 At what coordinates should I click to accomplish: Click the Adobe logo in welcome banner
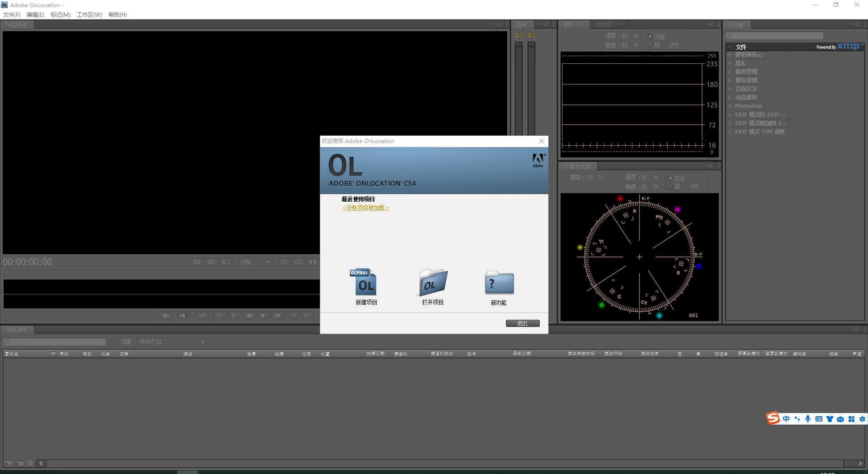tap(538, 160)
